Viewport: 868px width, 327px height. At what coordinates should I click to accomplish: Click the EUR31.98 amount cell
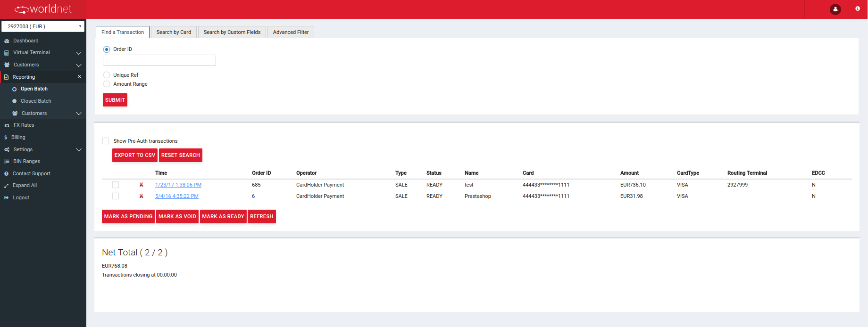632,196
